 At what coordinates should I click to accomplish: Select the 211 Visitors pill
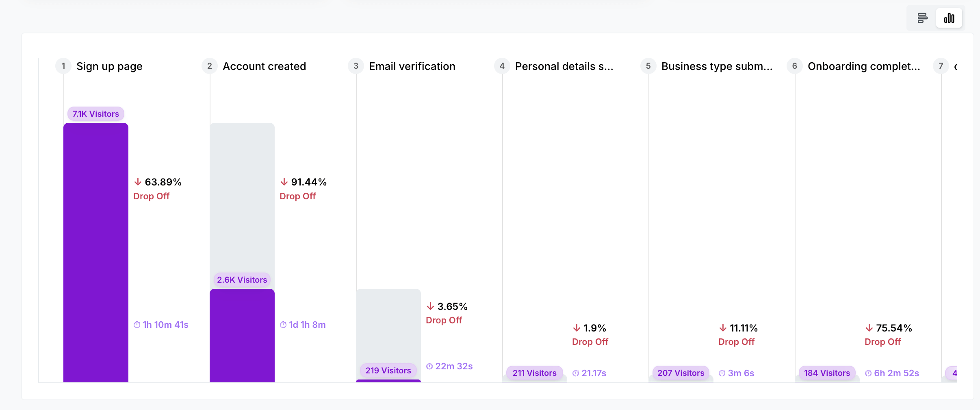click(535, 373)
